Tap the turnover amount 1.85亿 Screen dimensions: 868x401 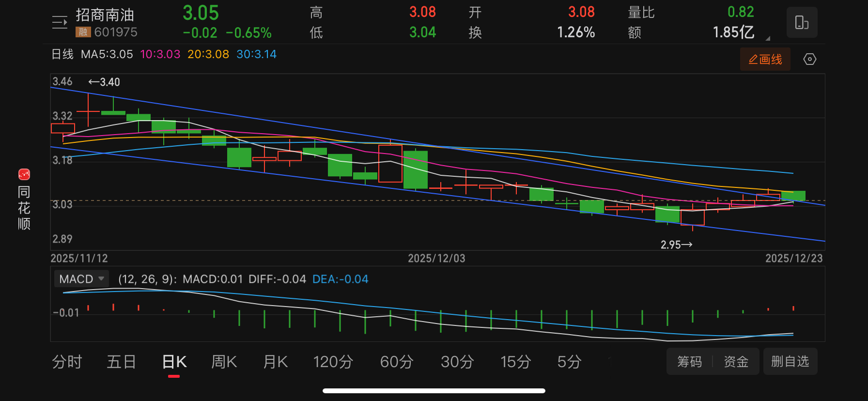point(733,32)
